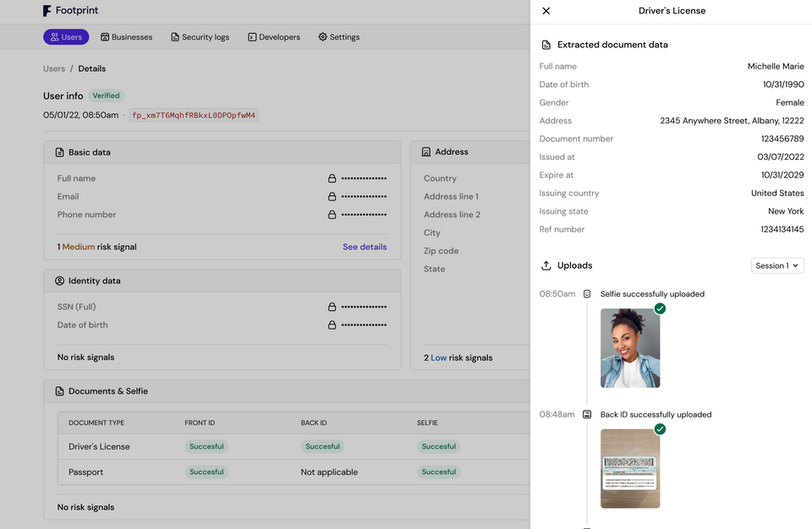812x529 pixels.
Task: Click See details risk signal link
Action: 365,247
